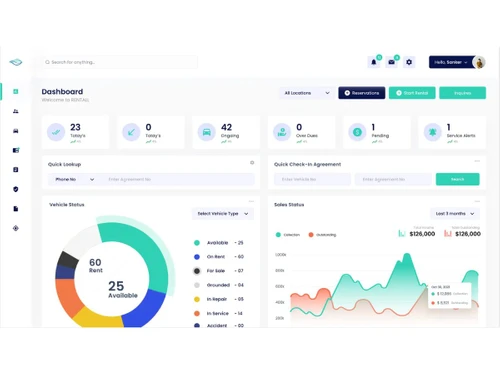Viewport: 500px width, 375px height.
Task: Open the shield sidebar icon
Action: 16,189
